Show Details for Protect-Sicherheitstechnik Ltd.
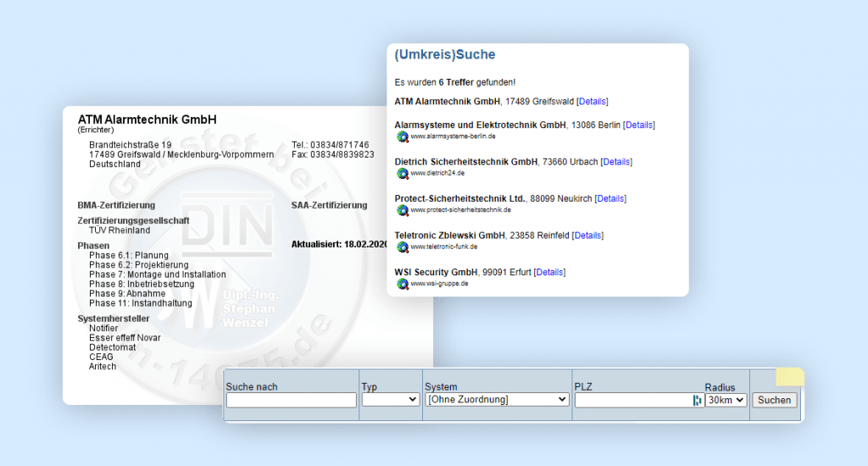The image size is (868, 466). point(610,199)
